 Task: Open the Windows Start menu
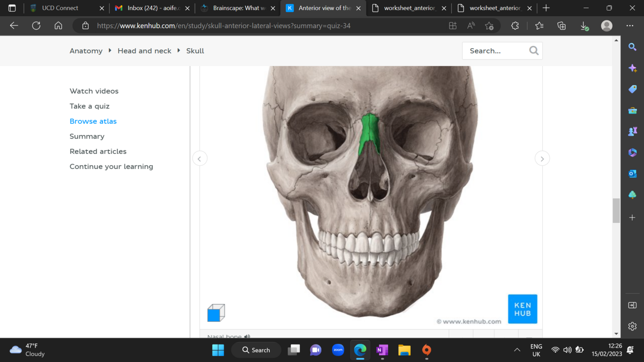point(218,350)
